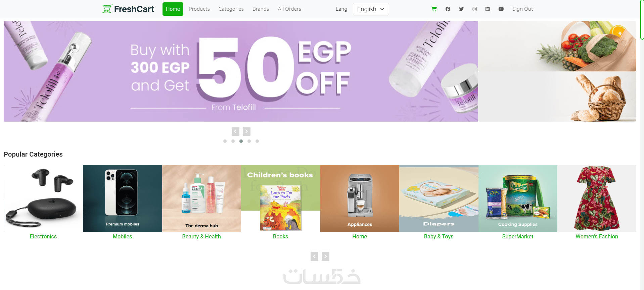Open the Products menu item

pyautogui.click(x=199, y=9)
